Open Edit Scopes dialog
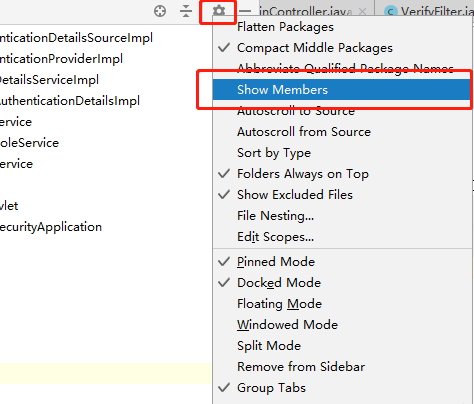Viewport: 474px width, 404px height. [275, 237]
